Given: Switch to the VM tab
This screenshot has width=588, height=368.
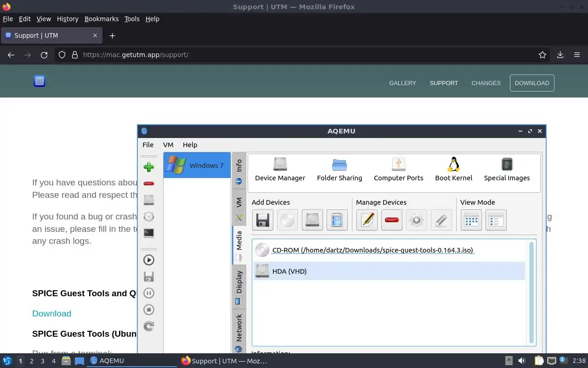Looking at the screenshot, I should 239,207.
